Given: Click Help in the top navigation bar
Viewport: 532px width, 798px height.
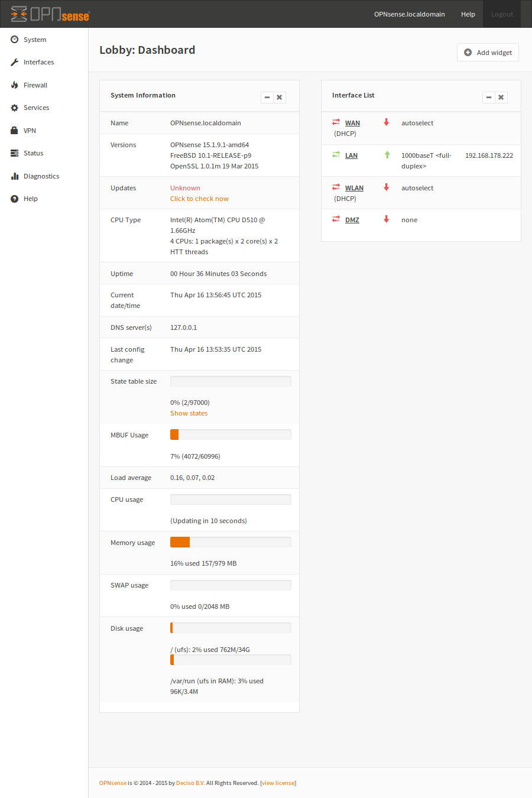Looking at the screenshot, I should [468, 14].
